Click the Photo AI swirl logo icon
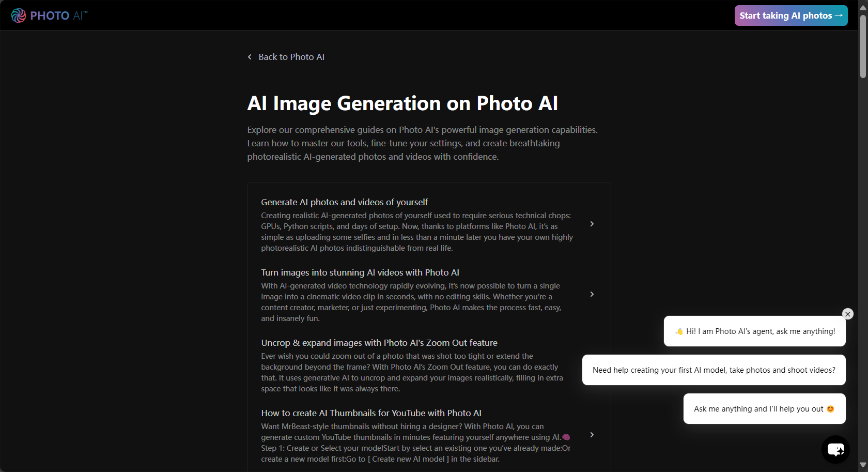This screenshot has width=868, height=472. tap(19, 16)
